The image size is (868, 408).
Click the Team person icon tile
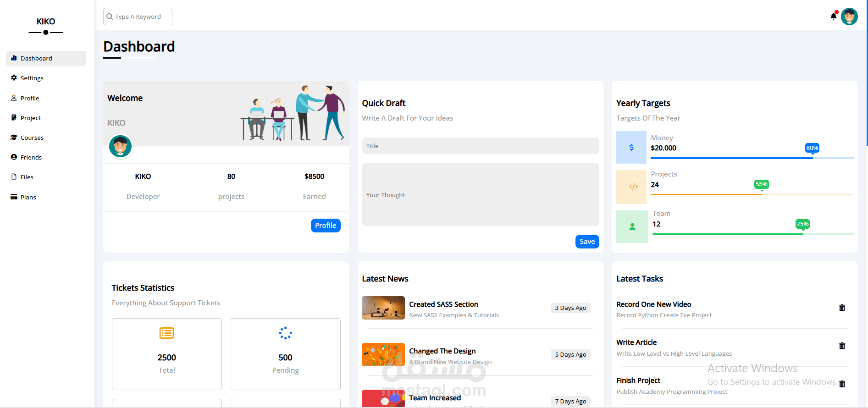pos(632,226)
